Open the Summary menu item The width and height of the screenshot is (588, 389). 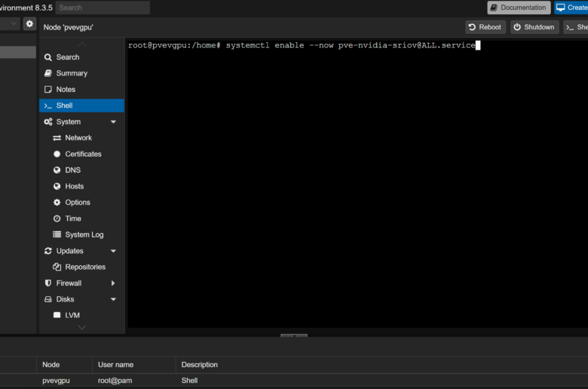(x=81, y=73)
